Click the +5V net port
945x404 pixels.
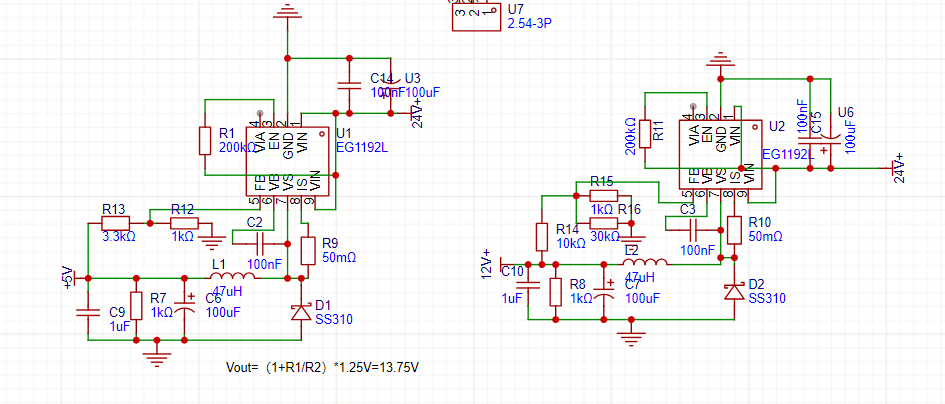[x=70, y=277]
